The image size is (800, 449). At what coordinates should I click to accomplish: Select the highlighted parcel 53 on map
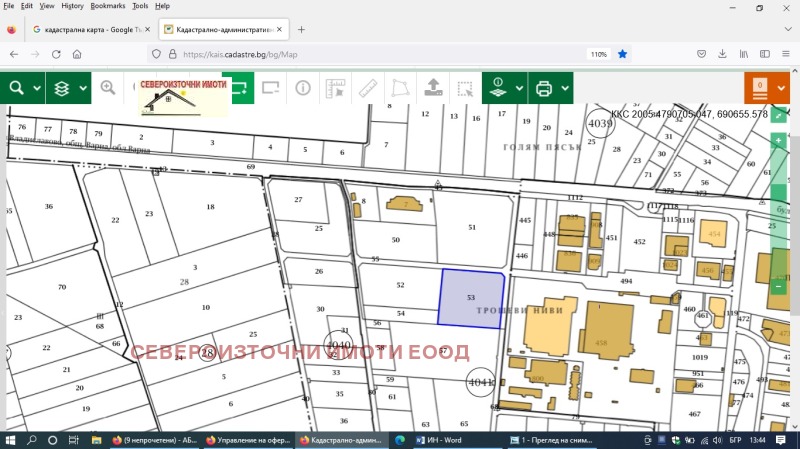472,298
